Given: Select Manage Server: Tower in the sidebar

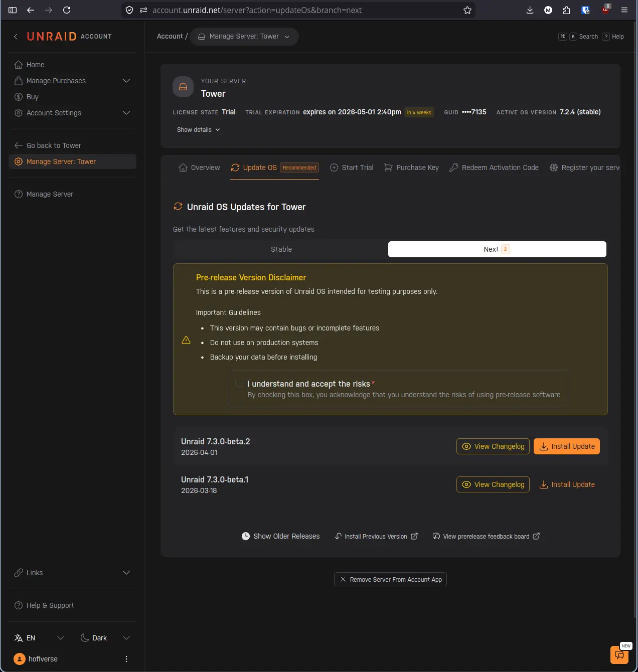Looking at the screenshot, I should coord(72,161).
